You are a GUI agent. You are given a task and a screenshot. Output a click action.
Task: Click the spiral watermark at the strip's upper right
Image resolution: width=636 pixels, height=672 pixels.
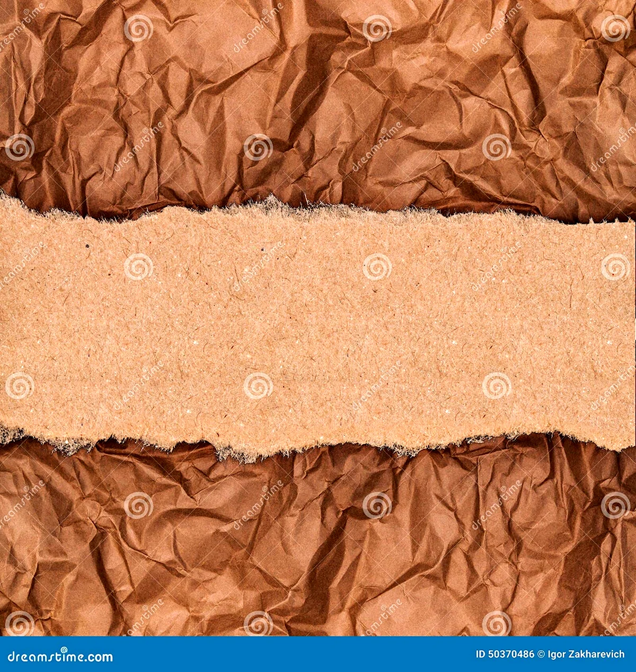pos(615,267)
